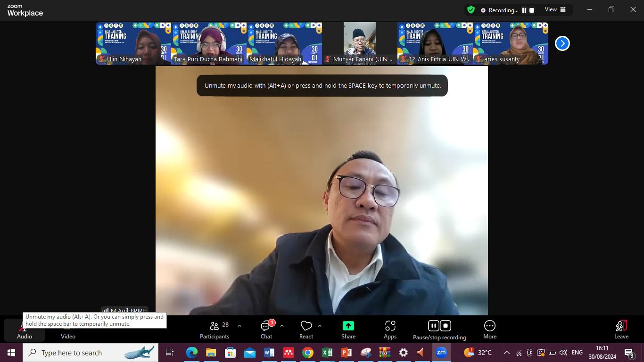Pause recording in the bottom toolbar
Viewport: 644px width, 362px height.
(x=434, y=326)
